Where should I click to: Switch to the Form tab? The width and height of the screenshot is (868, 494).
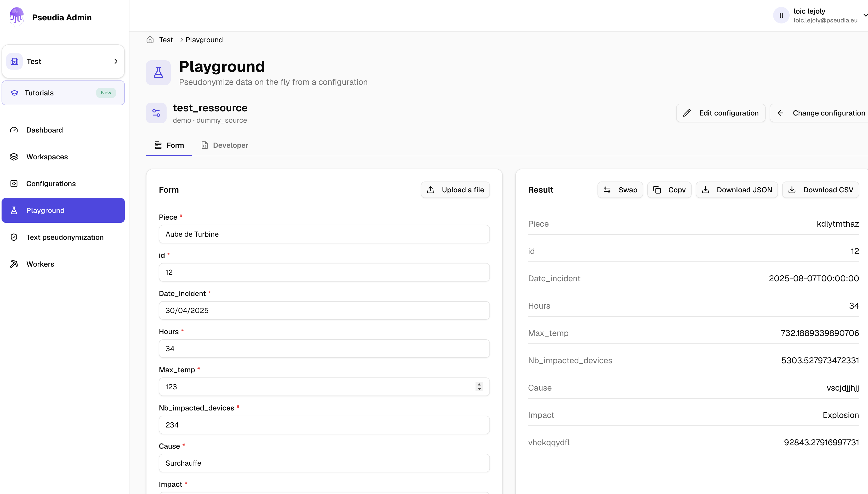[x=169, y=145]
